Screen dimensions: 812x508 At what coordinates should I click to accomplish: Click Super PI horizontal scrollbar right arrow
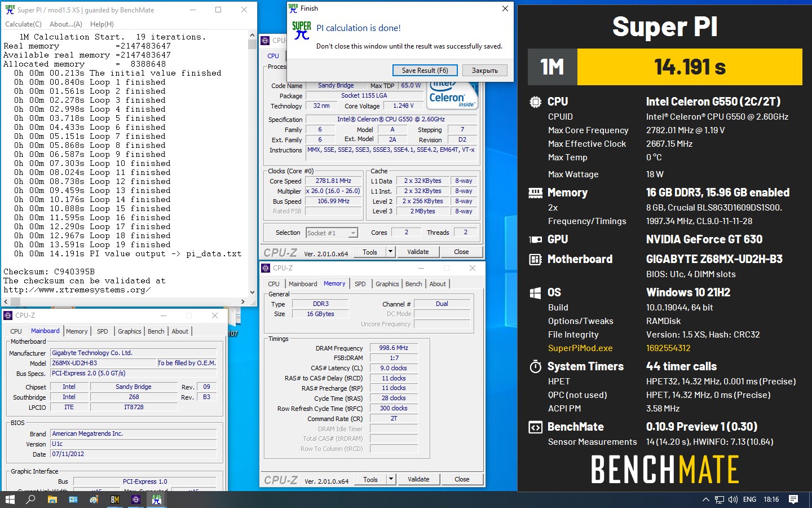point(244,302)
